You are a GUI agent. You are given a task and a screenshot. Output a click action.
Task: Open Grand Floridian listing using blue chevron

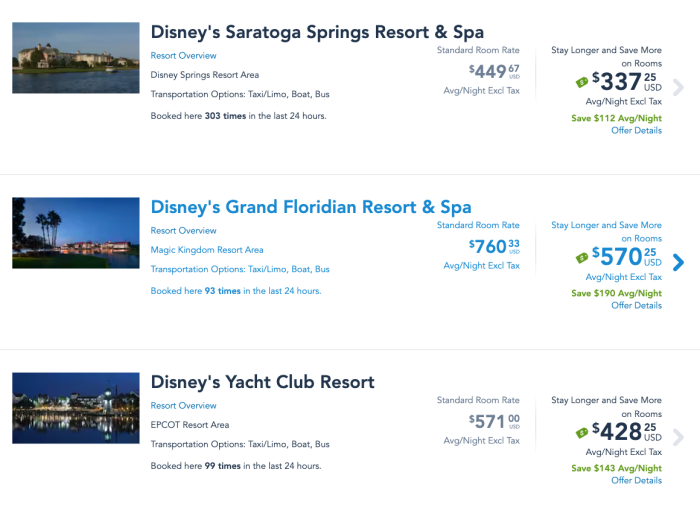(679, 262)
